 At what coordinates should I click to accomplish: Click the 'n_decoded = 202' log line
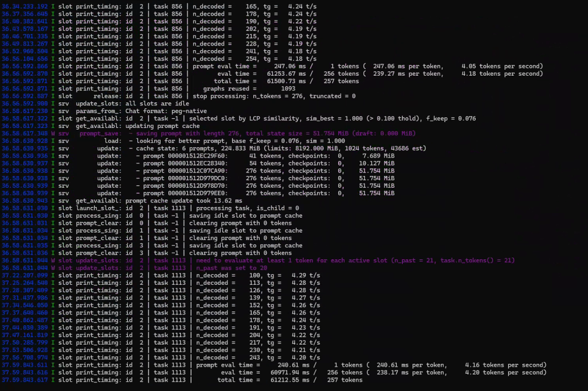point(159,29)
